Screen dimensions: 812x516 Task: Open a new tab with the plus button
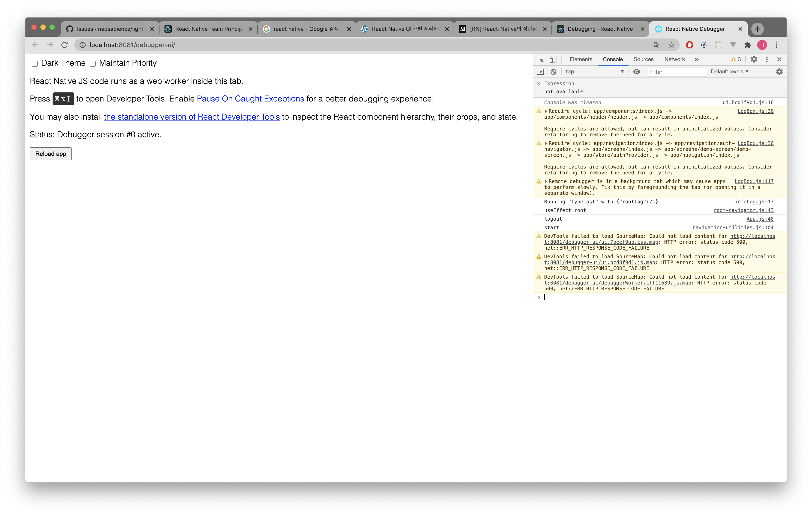pos(758,29)
